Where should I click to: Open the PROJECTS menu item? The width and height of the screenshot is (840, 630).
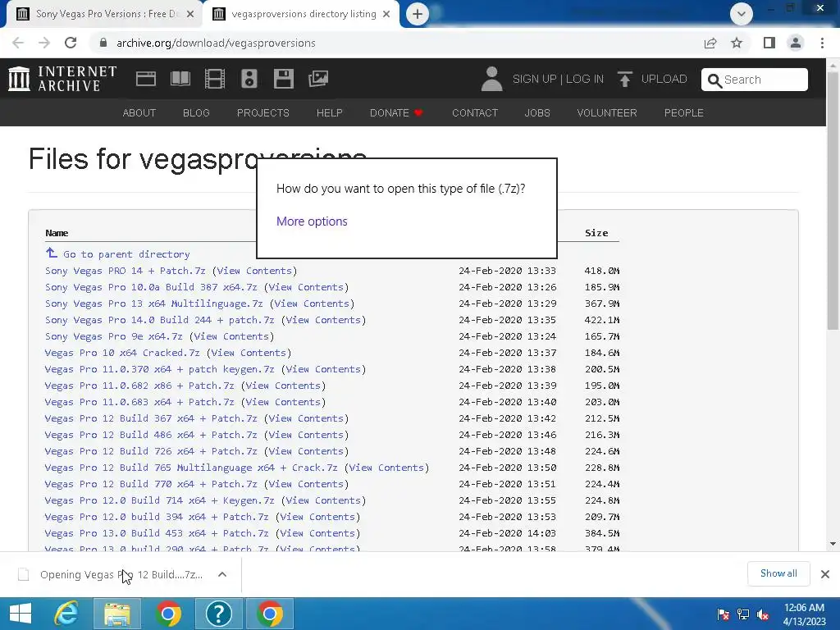tap(263, 113)
